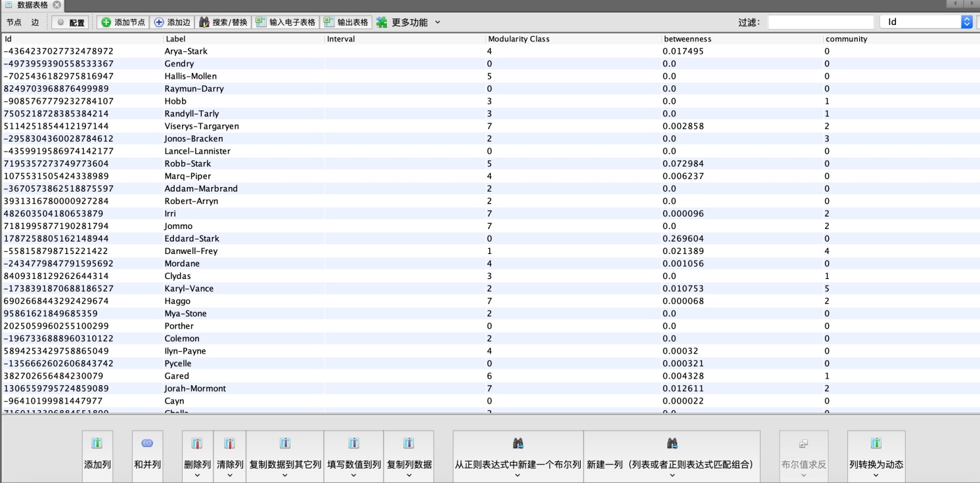This screenshot has width=980, height=483.
Task: Sort by the betweenness column header
Action: tap(742, 39)
